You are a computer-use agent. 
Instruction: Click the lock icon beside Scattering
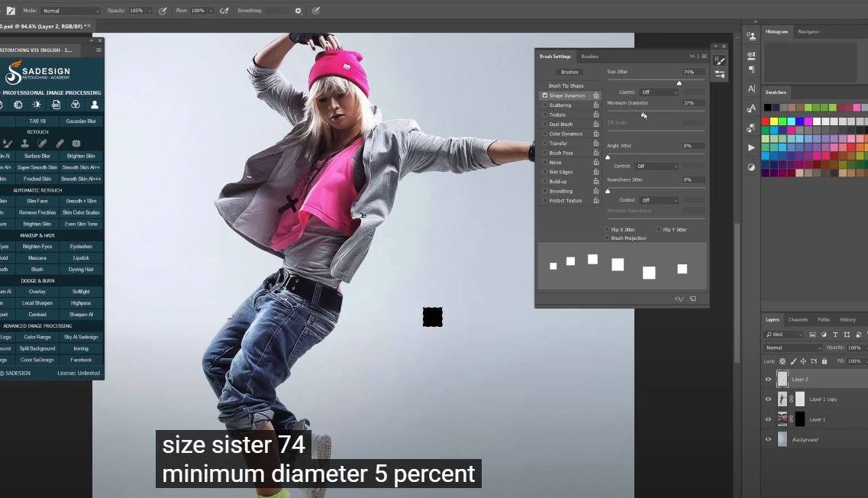(x=596, y=105)
